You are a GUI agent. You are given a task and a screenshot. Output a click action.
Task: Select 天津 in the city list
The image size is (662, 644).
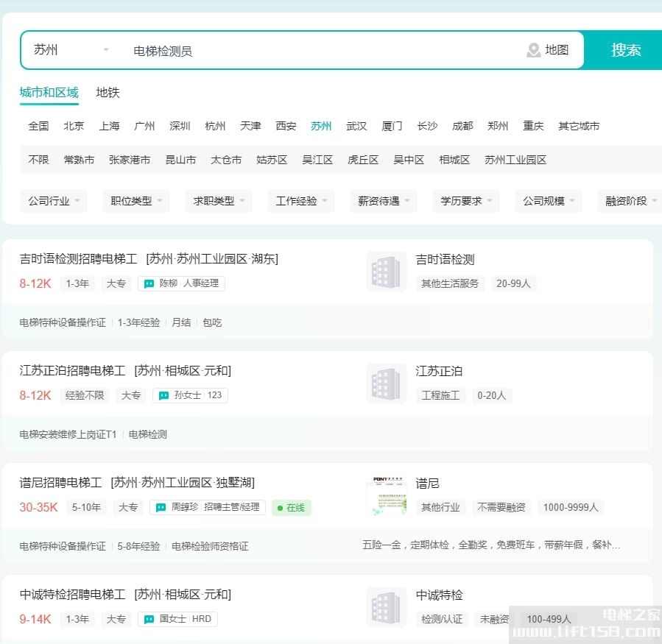coord(250,126)
